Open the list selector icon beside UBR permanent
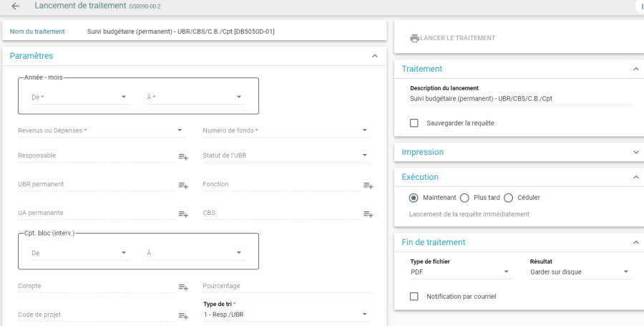Screen dimensions: 644x326 pyautogui.click(x=183, y=186)
